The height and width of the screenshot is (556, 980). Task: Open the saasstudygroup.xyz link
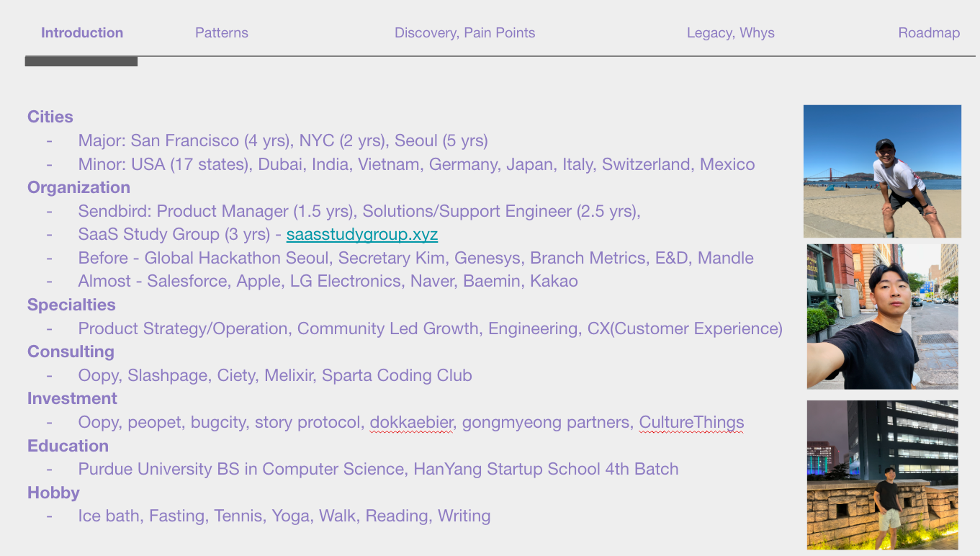point(362,234)
